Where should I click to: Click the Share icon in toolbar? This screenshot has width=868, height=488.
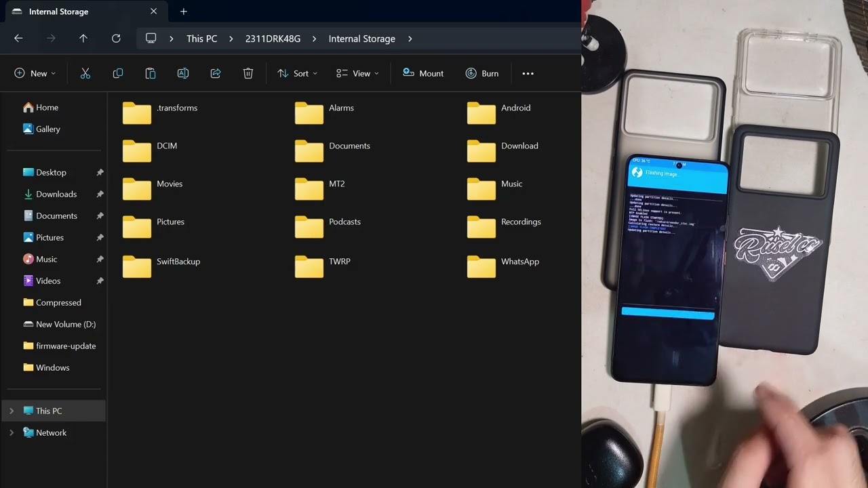(216, 73)
